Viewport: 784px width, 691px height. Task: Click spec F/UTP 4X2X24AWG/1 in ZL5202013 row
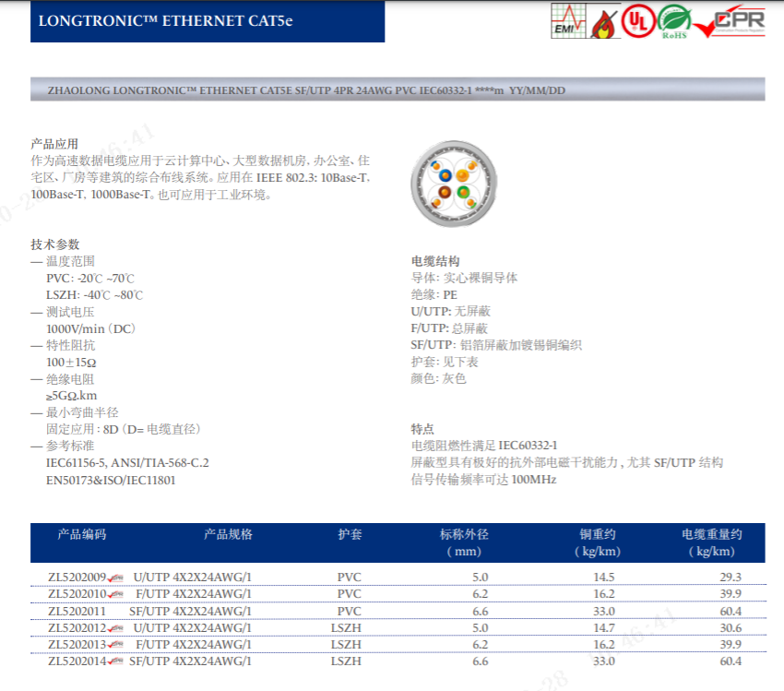click(x=194, y=645)
